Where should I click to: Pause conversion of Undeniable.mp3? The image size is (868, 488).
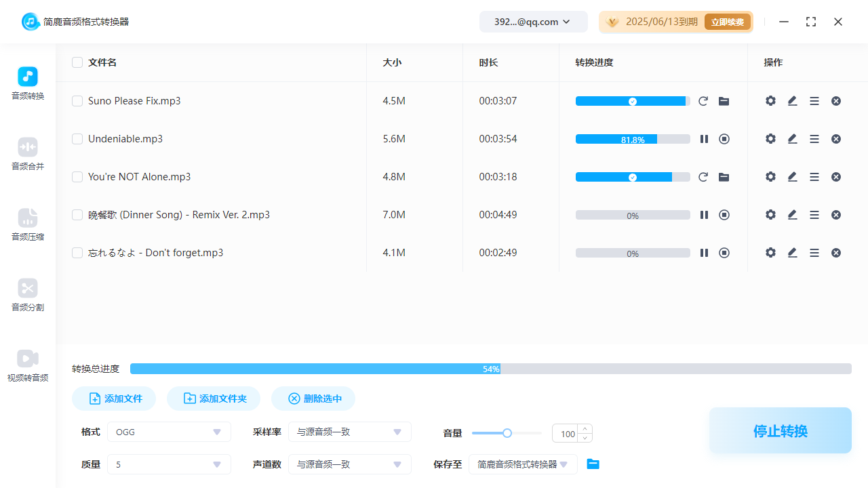(704, 139)
